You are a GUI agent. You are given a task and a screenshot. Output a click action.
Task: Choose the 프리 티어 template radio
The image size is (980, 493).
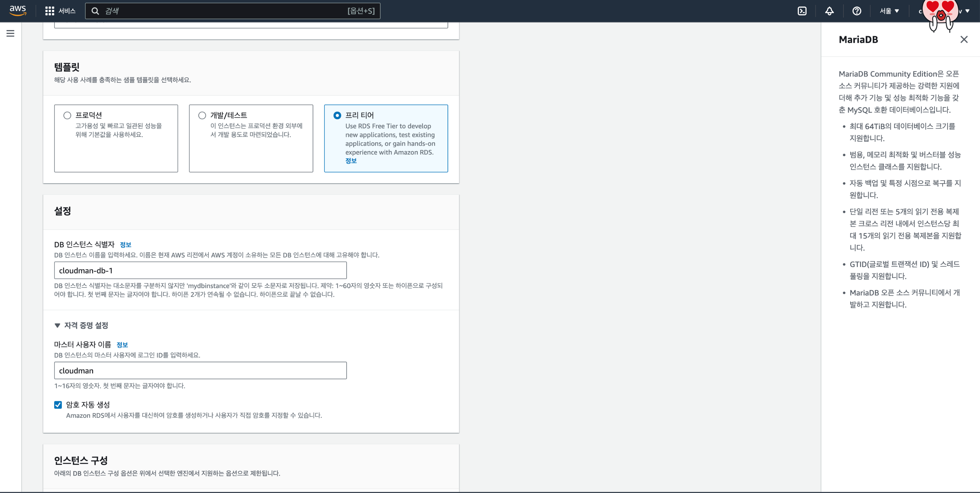click(x=337, y=115)
